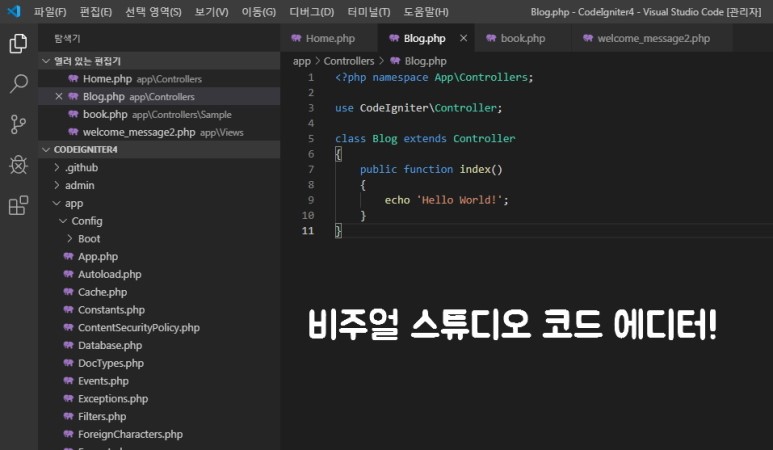
Task: Open the Search view in activity bar
Action: tap(18, 84)
